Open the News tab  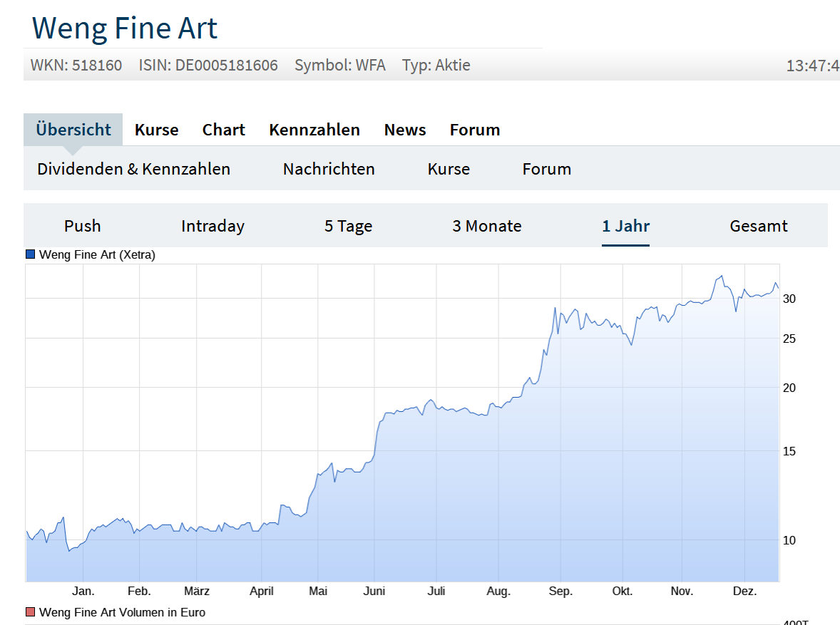[405, 130]
